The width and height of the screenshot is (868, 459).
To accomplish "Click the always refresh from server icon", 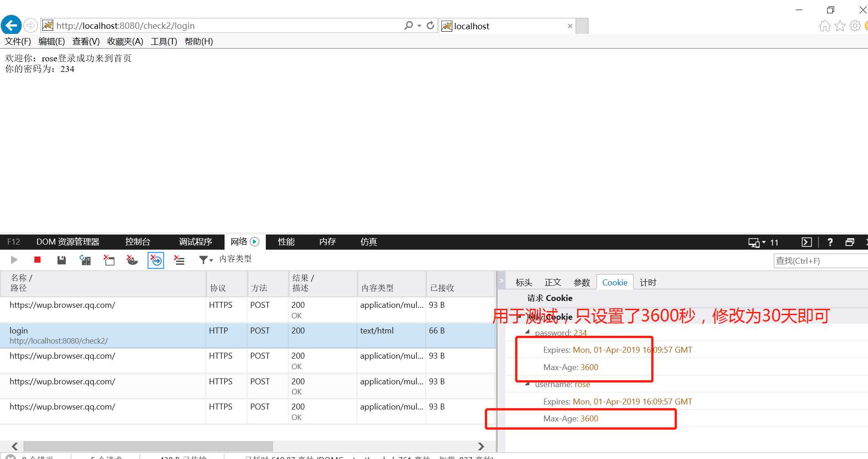I will pos(85,260).
